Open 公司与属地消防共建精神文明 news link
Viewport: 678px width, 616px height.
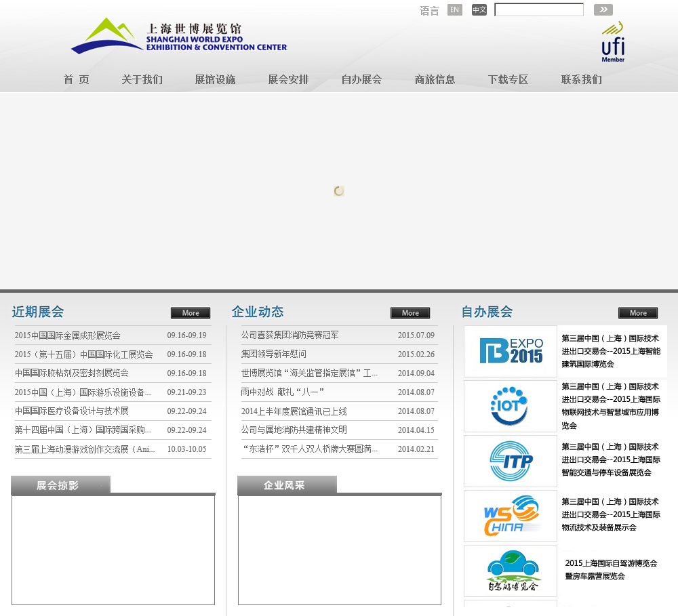[x=294, y=430]
